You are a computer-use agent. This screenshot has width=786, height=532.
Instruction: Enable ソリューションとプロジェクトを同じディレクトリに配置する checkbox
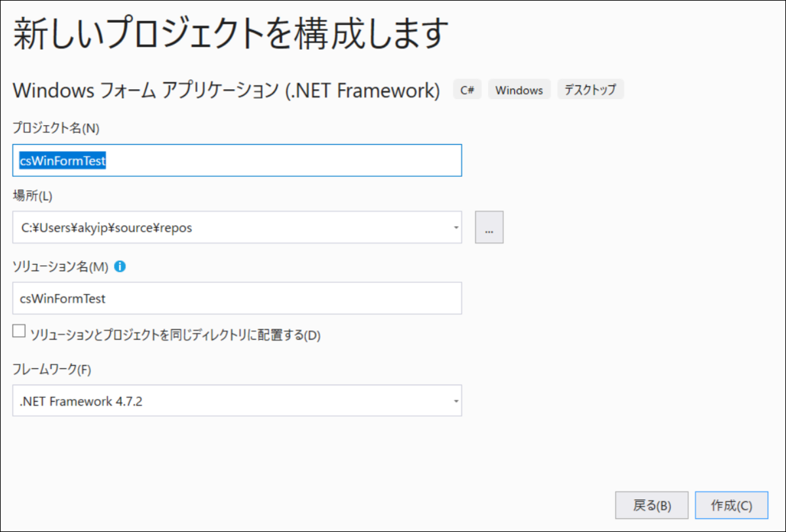click(19, 332)
